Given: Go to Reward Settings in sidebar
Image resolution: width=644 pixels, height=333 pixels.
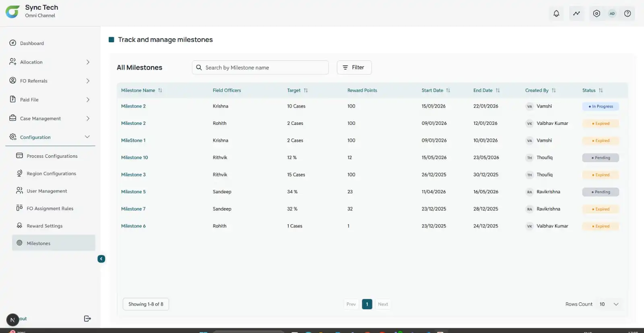Looking at the screenshot, I should click(x=44, y=226).
